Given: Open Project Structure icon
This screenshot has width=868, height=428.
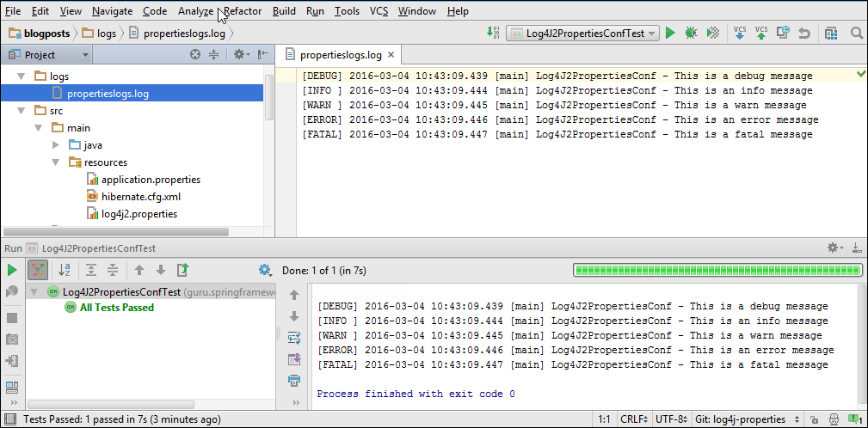Looking at the screenshot, I should (x=830, y=34).
